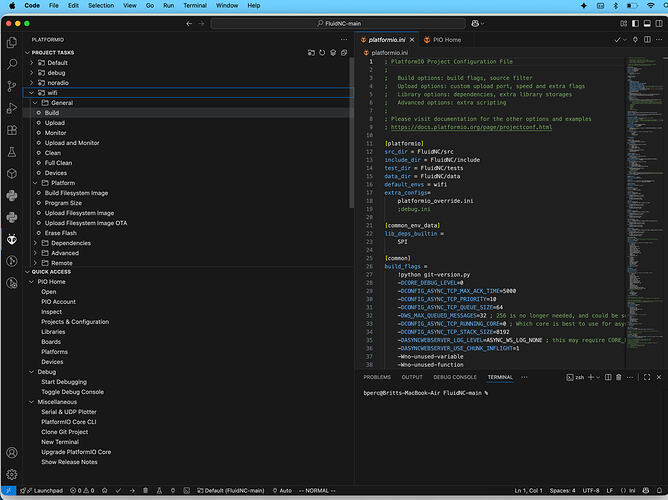Collapse the Platform folder
The height and width of the screenshot is (500, 668).
(x=35, y=183)
